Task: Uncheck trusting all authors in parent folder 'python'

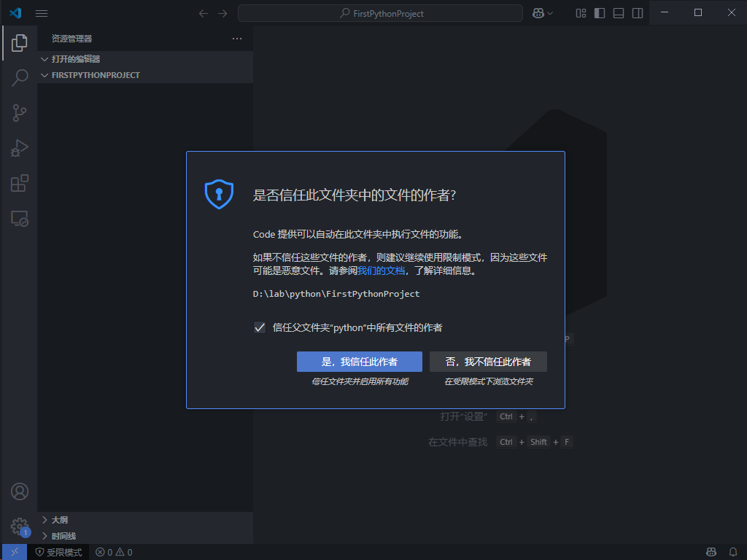Action: pos(260,327)
